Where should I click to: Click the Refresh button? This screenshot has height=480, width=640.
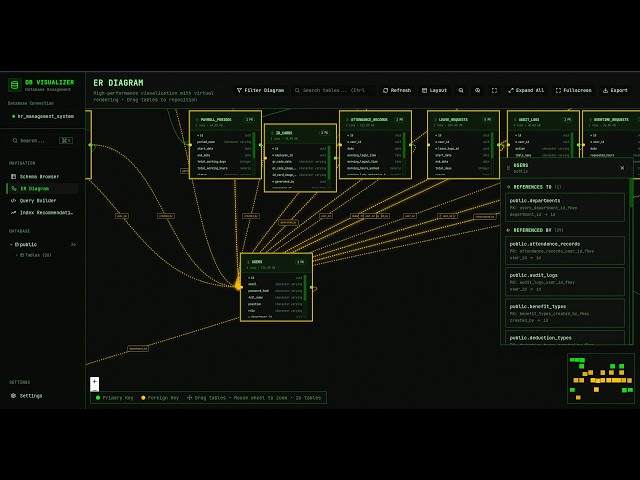(397, 90)
